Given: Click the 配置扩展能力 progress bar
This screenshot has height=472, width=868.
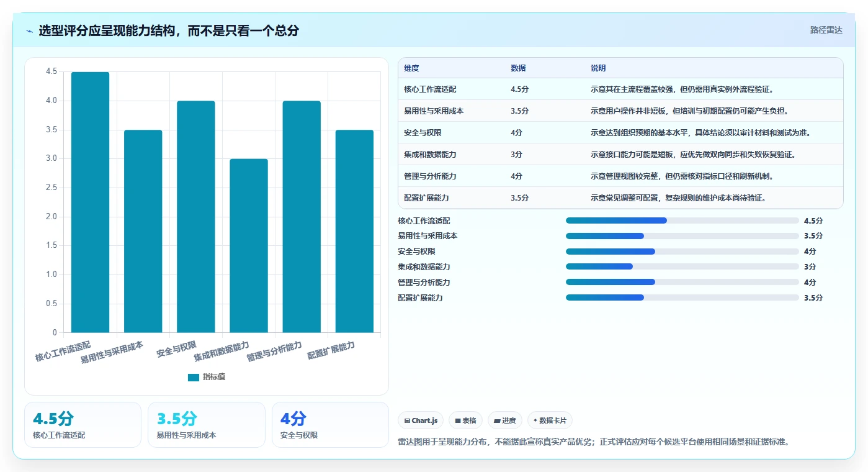Looking at the screenshot, I should pos(682,297).
